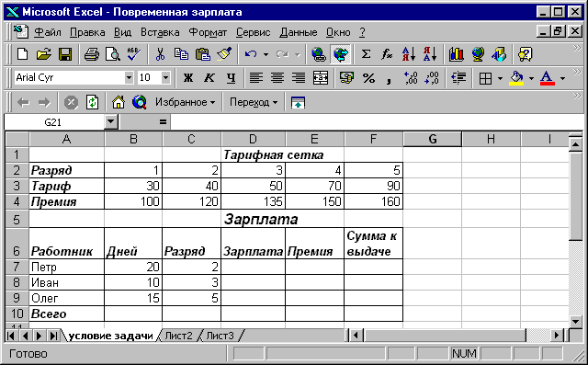588x365 pixels.
Task: Show only Web toolbar button
Action: [298, 102]
